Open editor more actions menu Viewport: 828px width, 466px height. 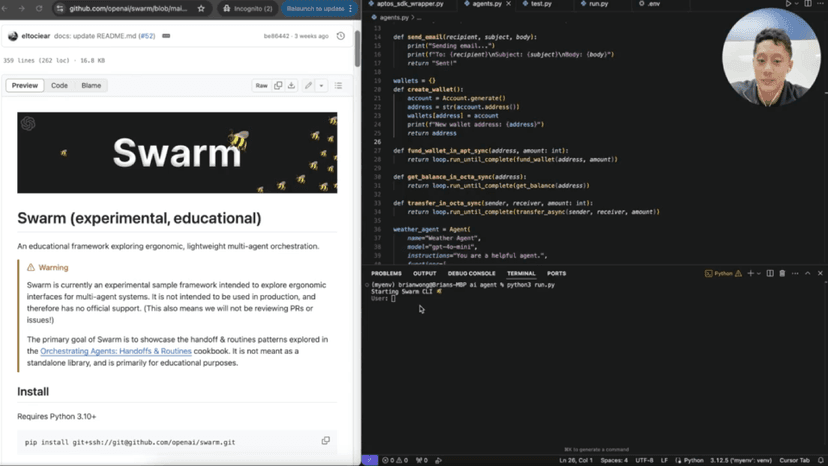tap(821, 4)
